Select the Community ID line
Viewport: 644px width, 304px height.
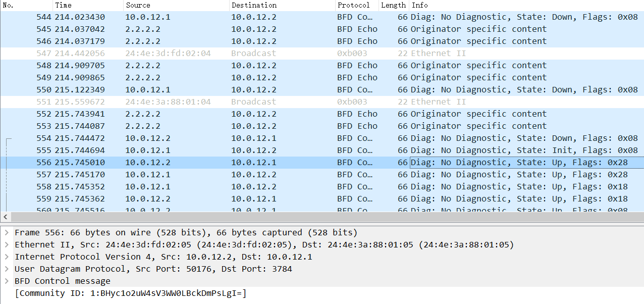pyautogui.click(x=130, y=293)
